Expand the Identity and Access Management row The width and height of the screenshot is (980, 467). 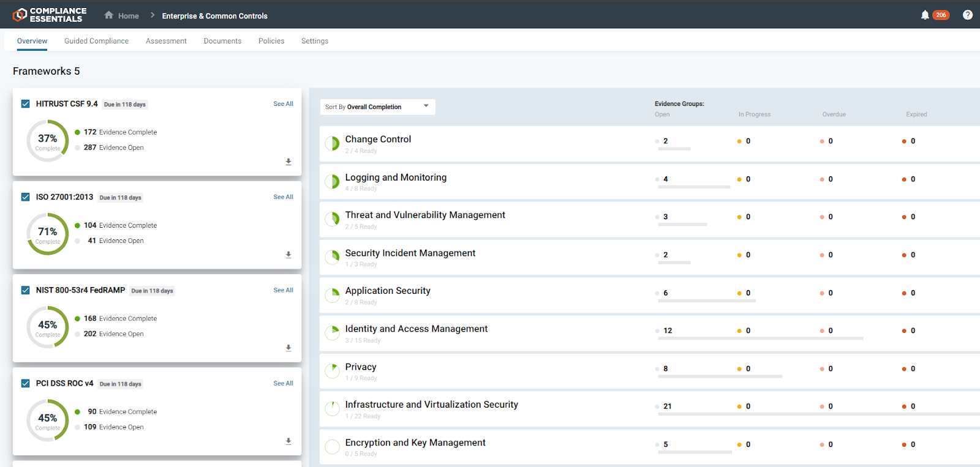pos(416,329)
